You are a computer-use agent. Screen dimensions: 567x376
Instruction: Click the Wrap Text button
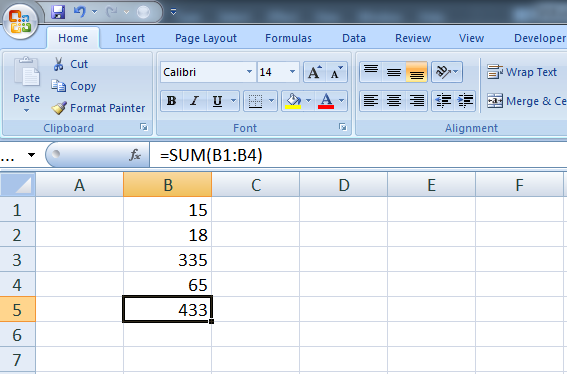522,72
